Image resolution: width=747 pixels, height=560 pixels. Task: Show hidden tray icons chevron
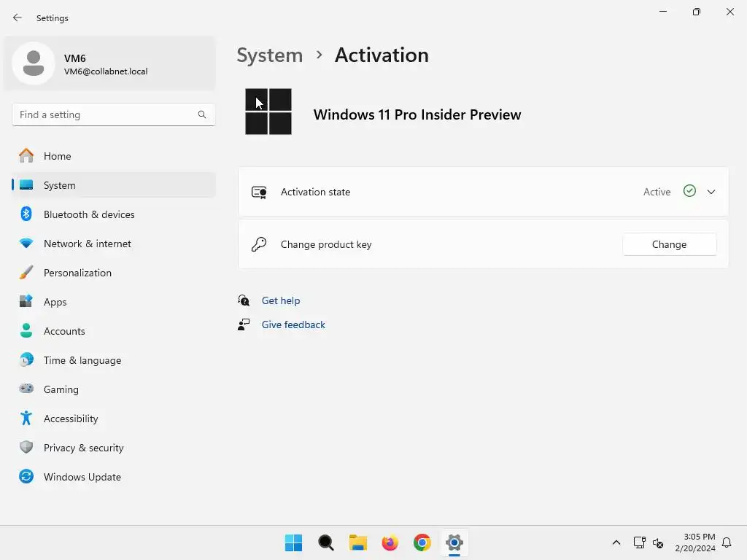pyautogui.click(x=616, y=542)
